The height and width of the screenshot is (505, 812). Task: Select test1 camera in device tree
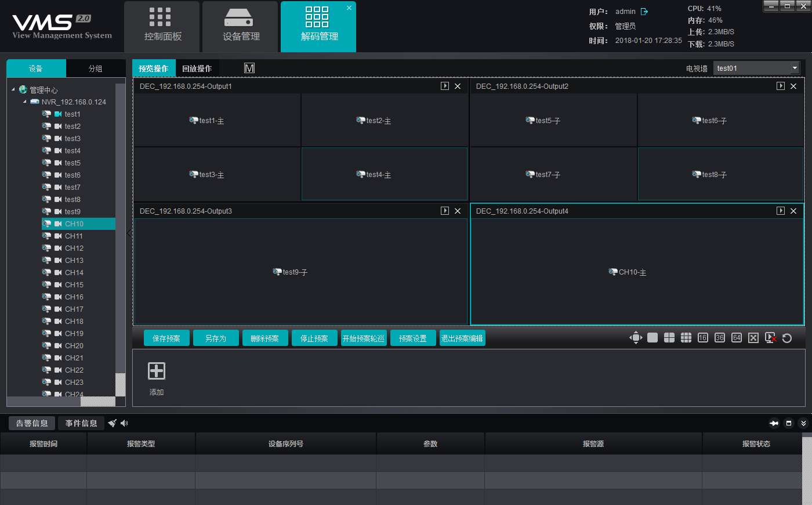[72, 114]
